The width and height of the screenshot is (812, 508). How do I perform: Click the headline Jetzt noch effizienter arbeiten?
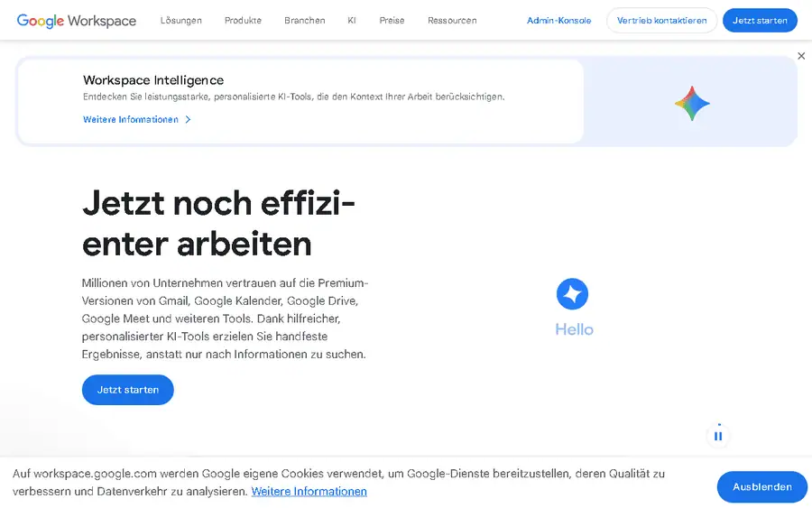(218, 223)
